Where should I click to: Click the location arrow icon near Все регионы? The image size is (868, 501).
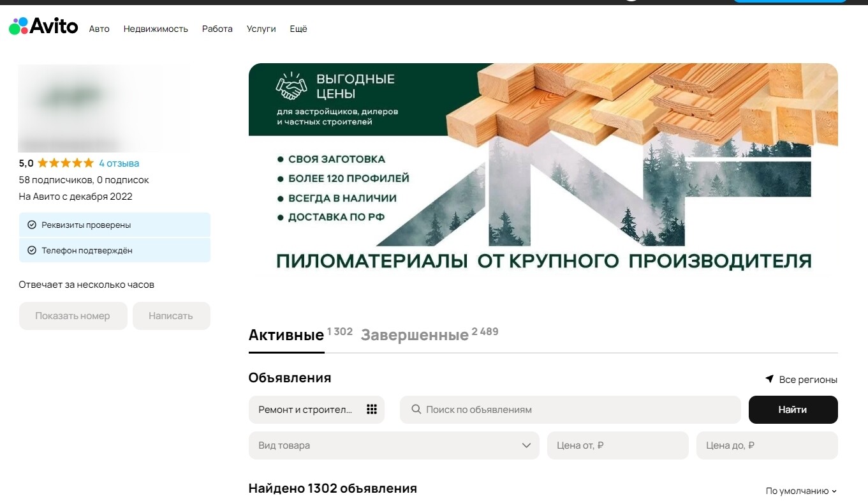coord(769,379)
